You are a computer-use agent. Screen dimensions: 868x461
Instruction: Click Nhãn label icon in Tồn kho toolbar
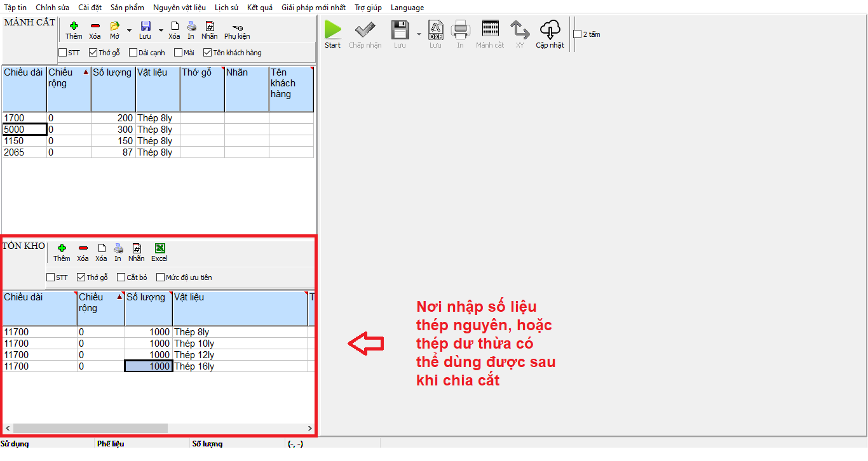[x=136, y=248]
